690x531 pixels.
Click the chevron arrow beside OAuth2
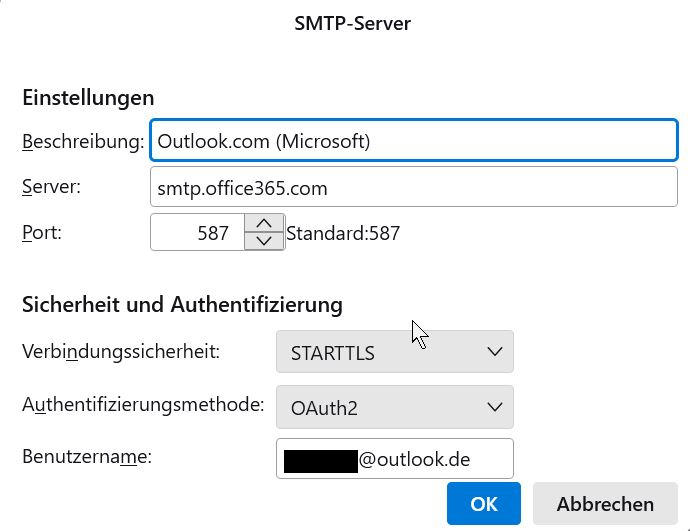pos(494,407)
